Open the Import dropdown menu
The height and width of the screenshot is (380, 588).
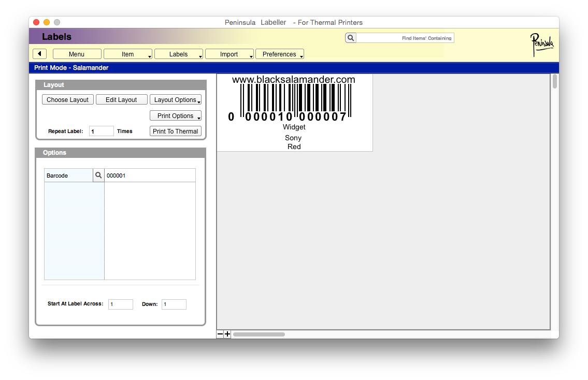229,54
